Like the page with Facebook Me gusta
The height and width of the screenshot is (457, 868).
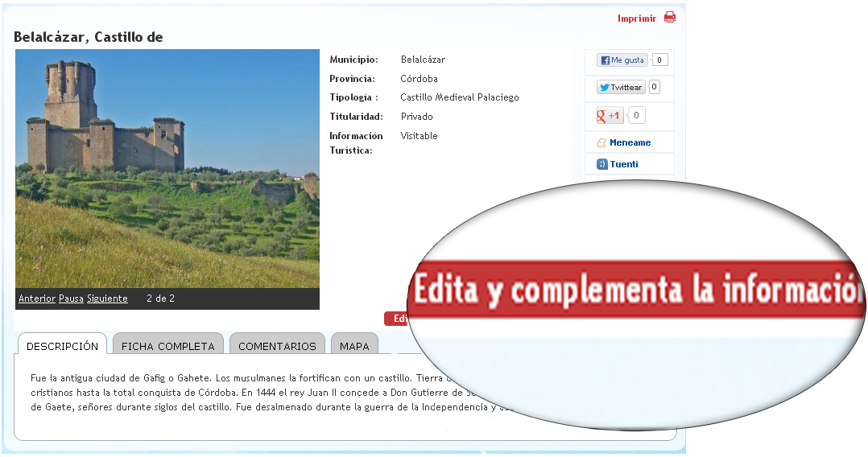coord(622,60)
